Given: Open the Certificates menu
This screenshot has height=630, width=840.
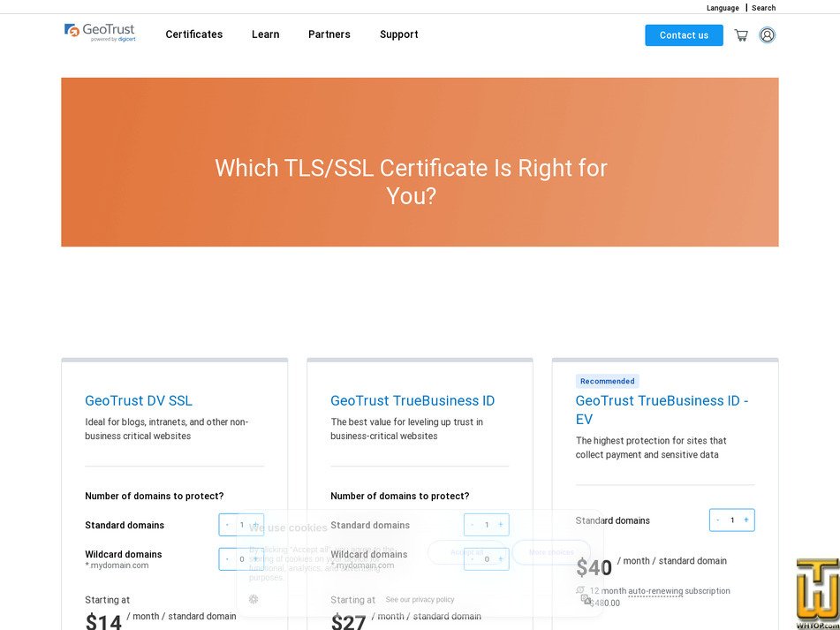Looking at the screenshot, I should 193,34.
